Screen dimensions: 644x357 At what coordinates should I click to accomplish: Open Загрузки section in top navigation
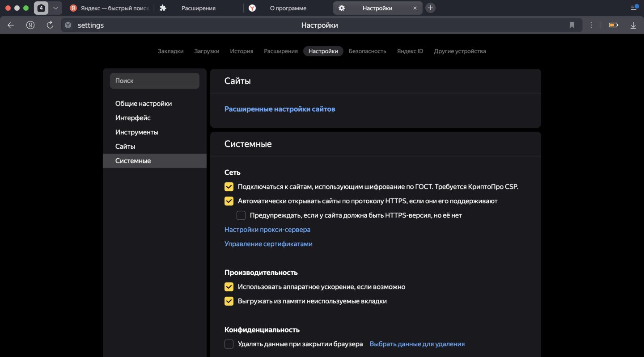click(207, 51)
